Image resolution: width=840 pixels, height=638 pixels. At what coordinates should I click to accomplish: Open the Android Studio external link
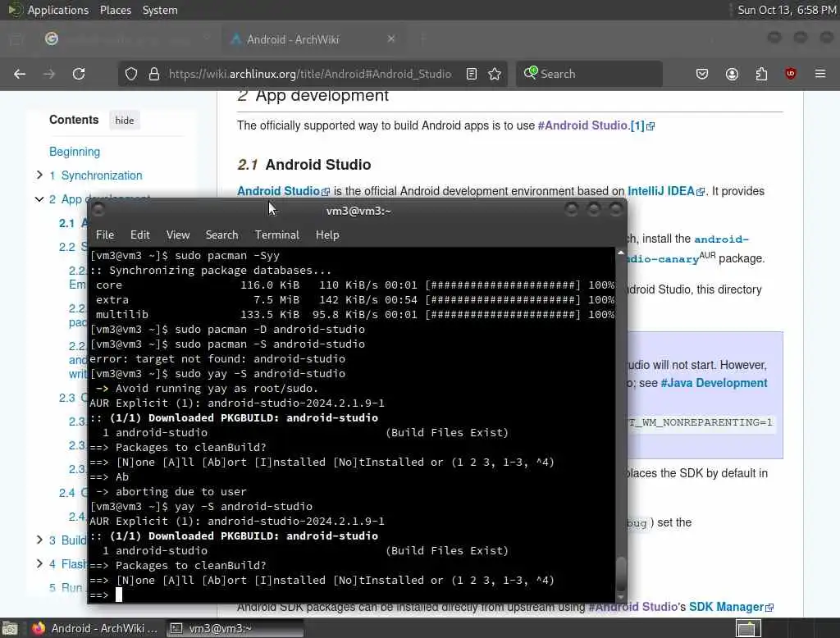click(x=283, y=191)
